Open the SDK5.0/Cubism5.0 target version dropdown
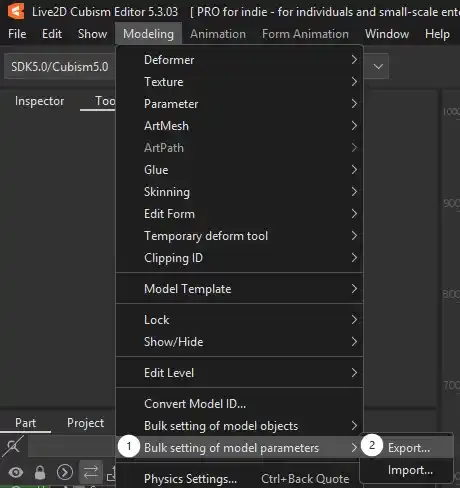460x488 pixels. coord(60,67)
